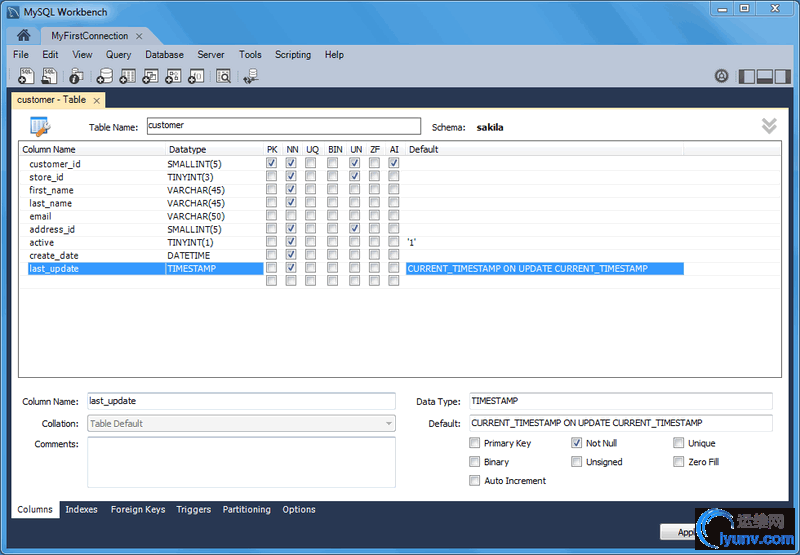Toggle NN checkbox for email row
800x555 pixels.
(x=291, y=215)
